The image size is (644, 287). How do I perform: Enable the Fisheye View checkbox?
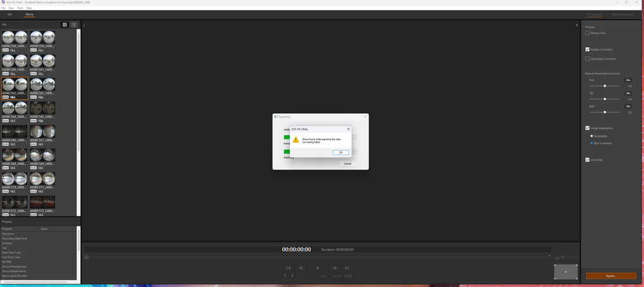588,33
